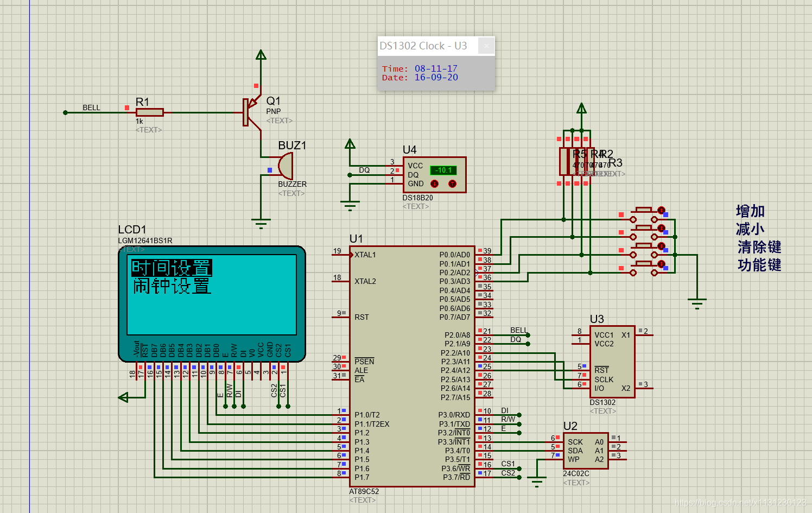Select the U2 24C02C chip body
This screenshot has width=812, height=513.
pyautogui.click(x=586, y=451)
